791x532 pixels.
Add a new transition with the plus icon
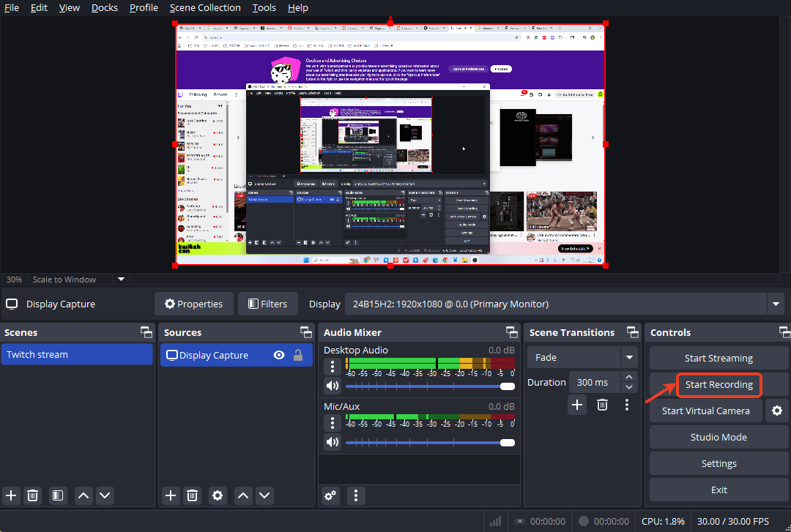pos(577,404)
